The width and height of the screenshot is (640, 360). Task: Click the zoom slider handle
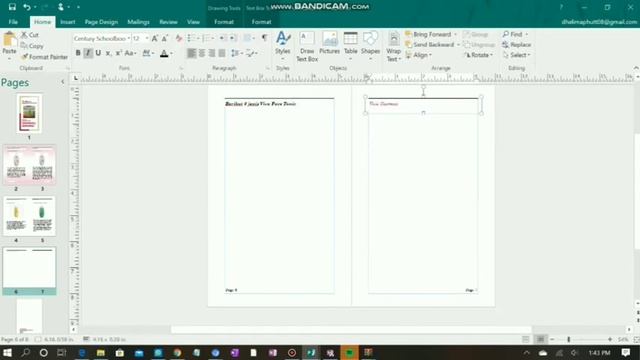(x=569, y=339)
